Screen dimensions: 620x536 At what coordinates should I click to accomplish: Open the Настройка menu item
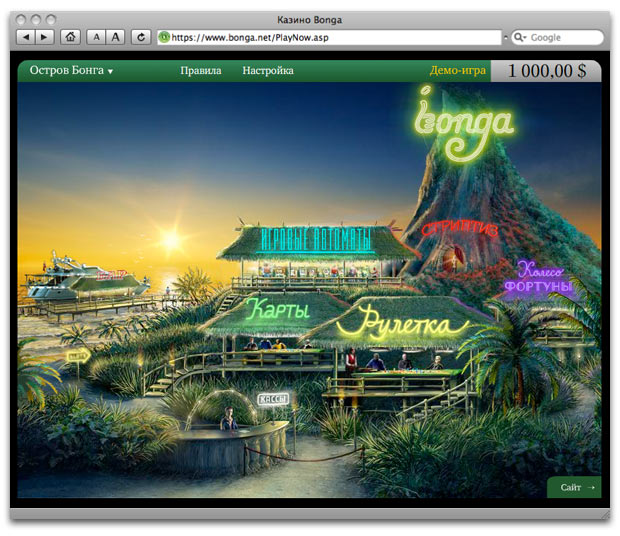coord(268,71)
